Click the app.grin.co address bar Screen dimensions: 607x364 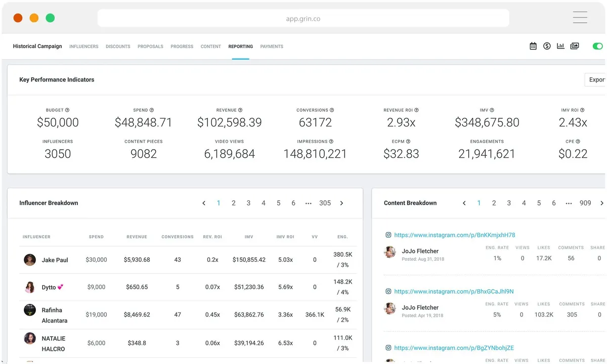(x=303, y=19)
